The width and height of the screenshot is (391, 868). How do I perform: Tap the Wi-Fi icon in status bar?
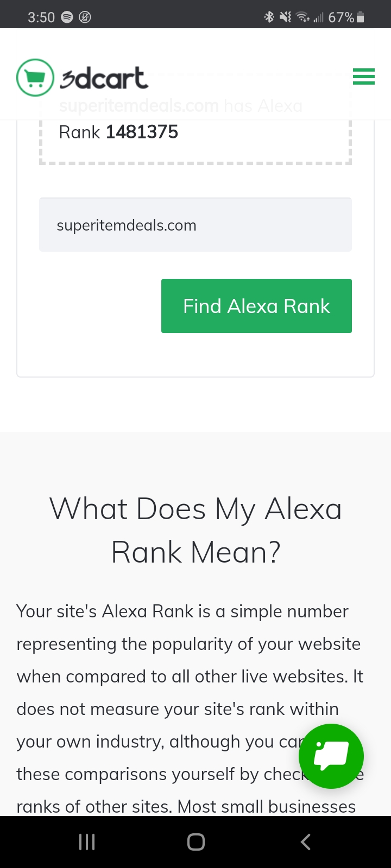tap(302, 17)
